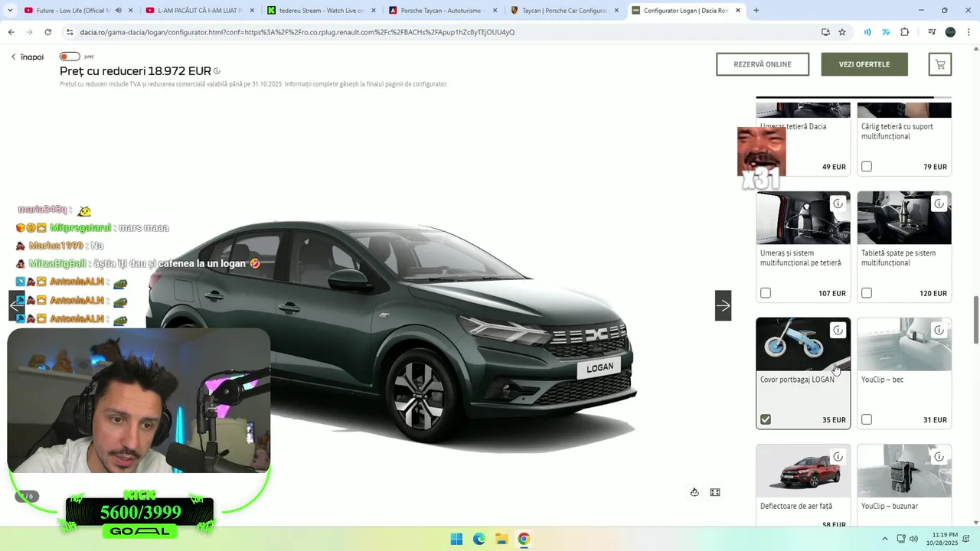The height and width of the screenshot is (551, 980).
Task: Open info icon on Covor portbagaj LOGAN card
Action: (x=838, y=330)
